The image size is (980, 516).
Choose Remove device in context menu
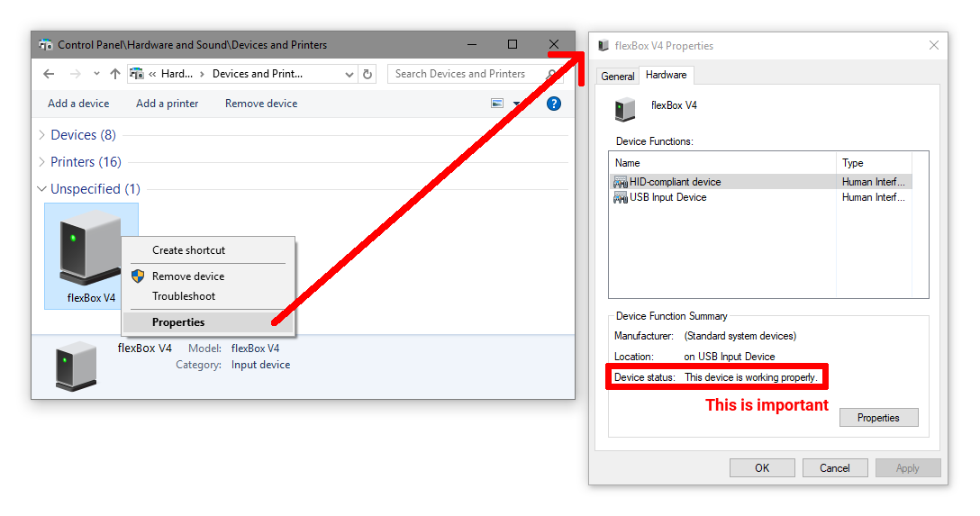pos(188,276)
